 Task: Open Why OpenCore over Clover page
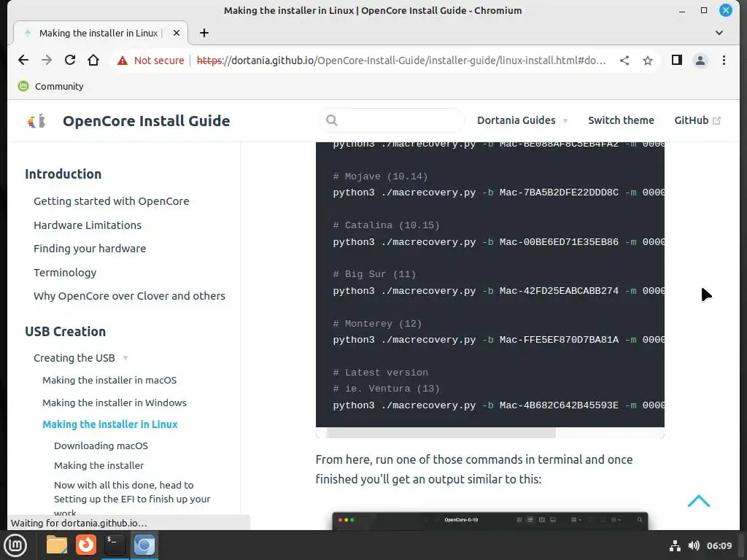point(130,296)
